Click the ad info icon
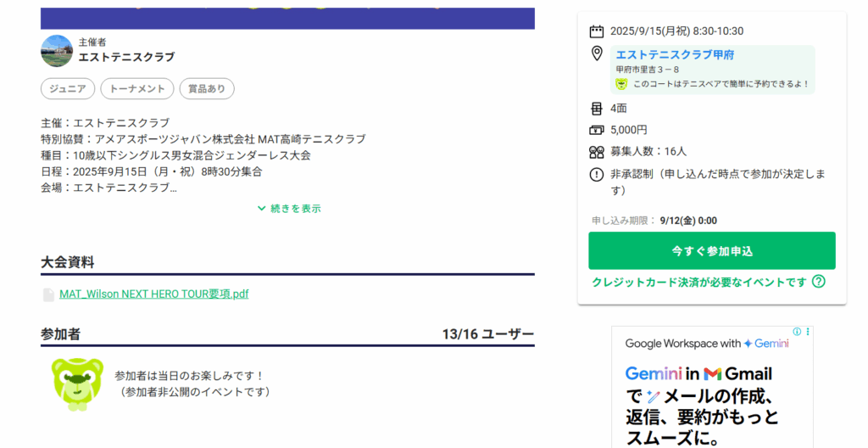The width and height of the screenshot is (868, 448). [x=797, y=332]
